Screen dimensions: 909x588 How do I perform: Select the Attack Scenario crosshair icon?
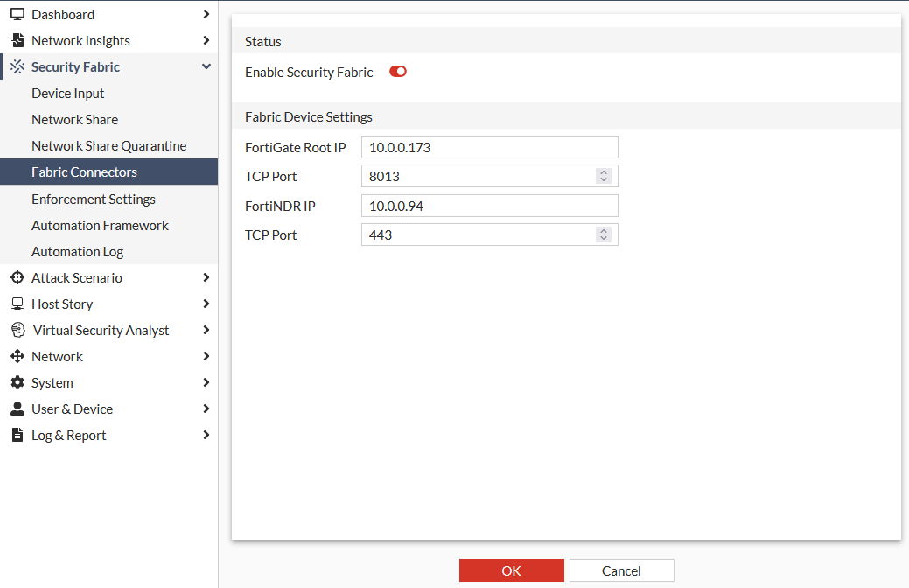click(x=17, y=277)
